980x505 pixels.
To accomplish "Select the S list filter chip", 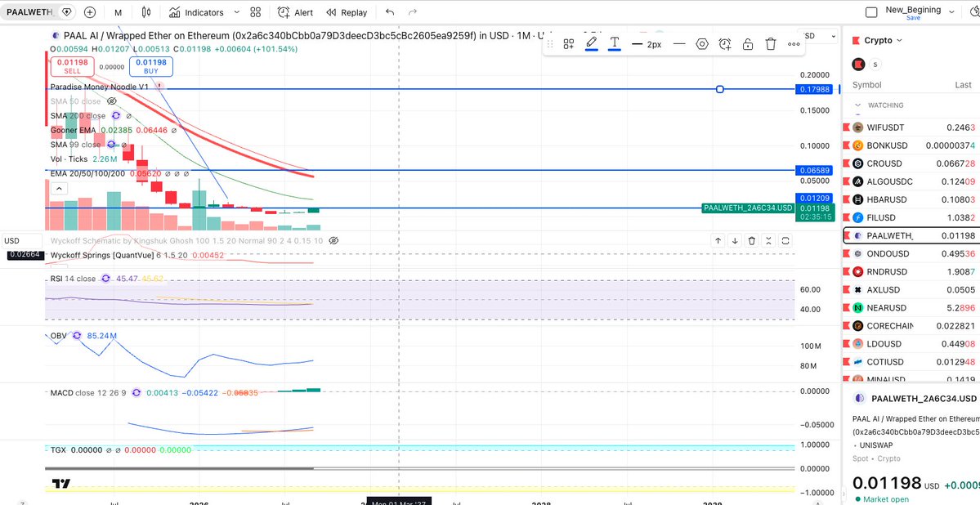I will 875,64.
